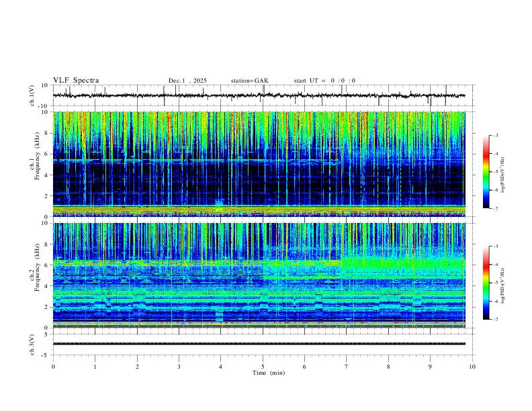Click the "VLF Spectra" plot title

coord(76,81)
